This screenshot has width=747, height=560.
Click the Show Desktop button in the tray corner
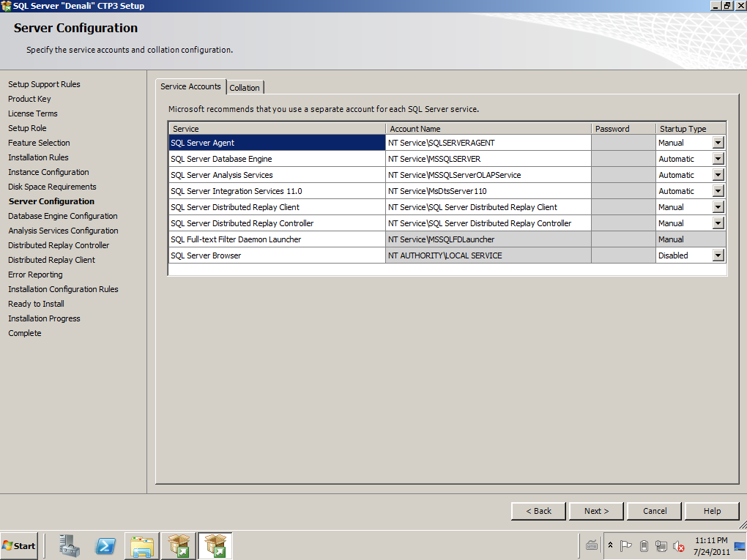tap(740, 546)
